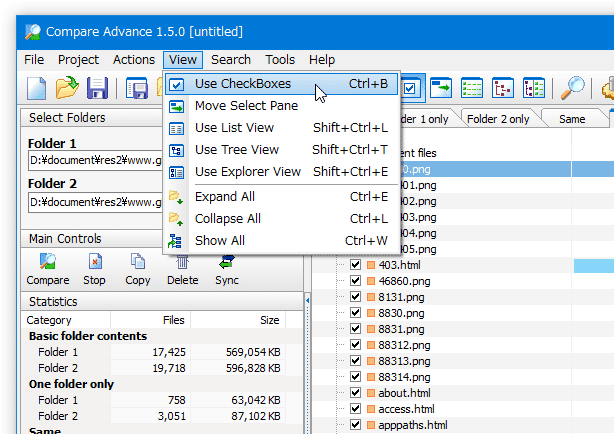This screenshot has height=434, width=614.
Task: Open the Help menu
Action: (x=322, y=60)
